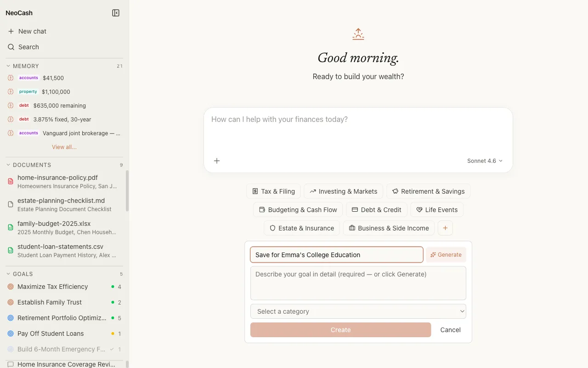
Task: Select the Maximize Tax Efficiency goal
Action: coord(52,287)
